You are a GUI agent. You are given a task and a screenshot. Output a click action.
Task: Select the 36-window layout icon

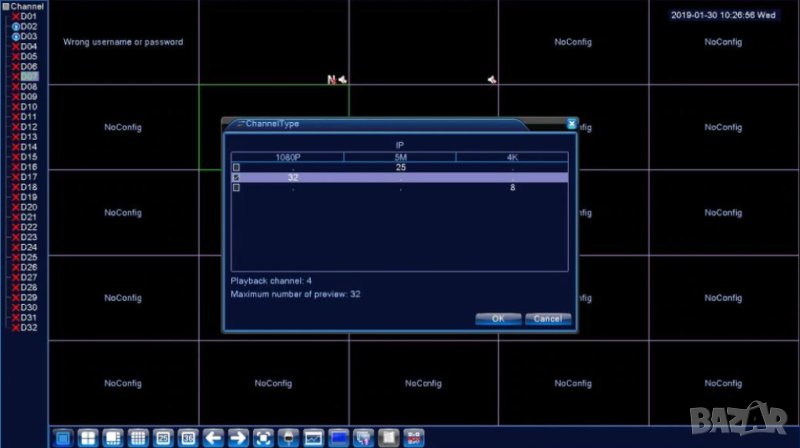(x=188, y=437)
